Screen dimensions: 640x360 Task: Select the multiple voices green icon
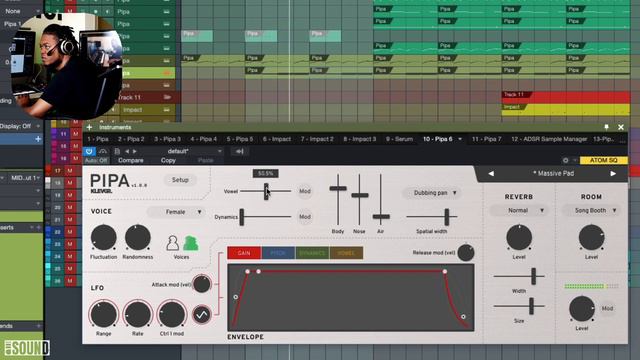coord(191,243)
